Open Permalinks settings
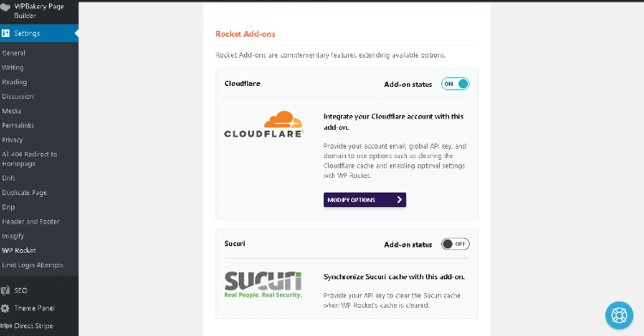The image size is (644, 336). pos(18,125)
